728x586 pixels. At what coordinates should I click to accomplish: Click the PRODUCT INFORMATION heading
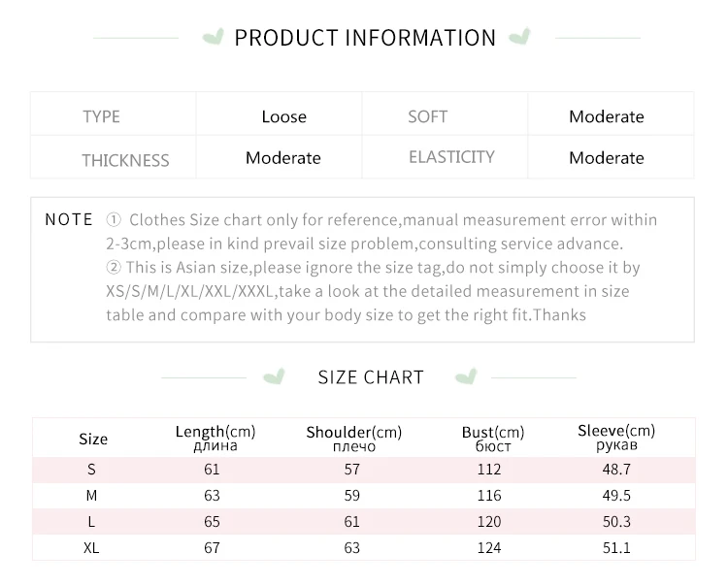point(365,38)
